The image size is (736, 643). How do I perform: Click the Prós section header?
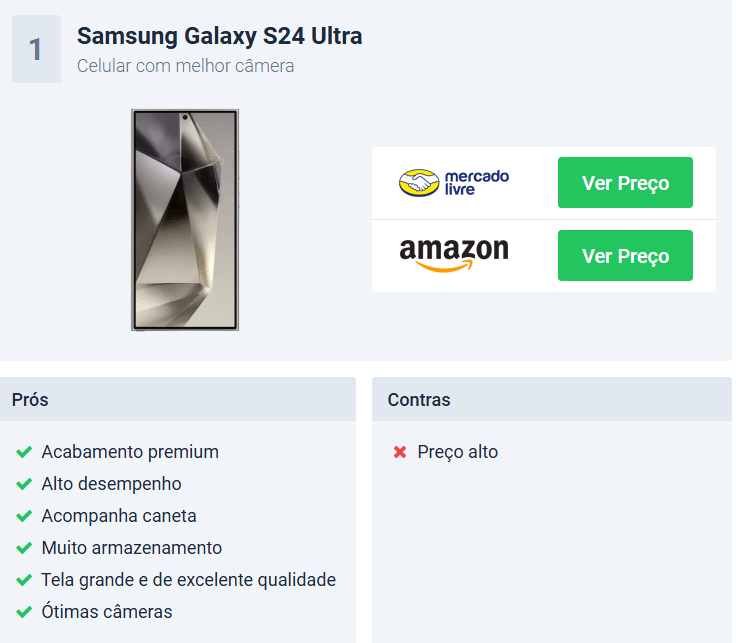(x=178, y=399)
